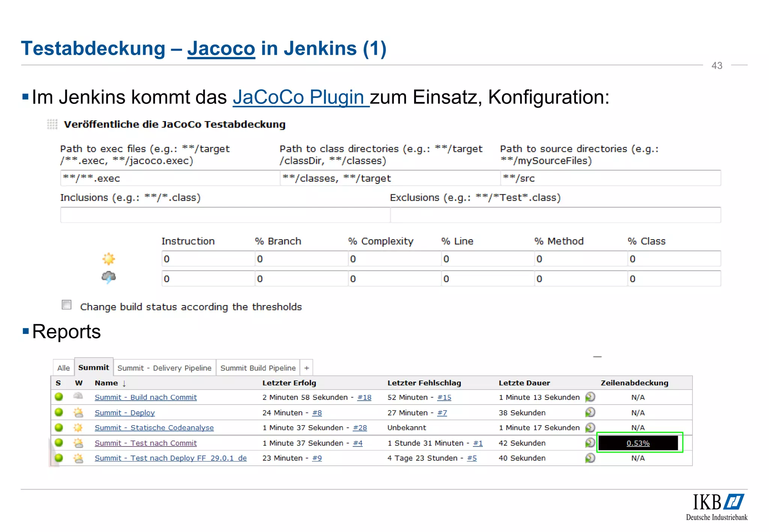Image resolution: width=769 pixels, height=532 pixels.
Task: Open the 0.53% line coverage bar
Action: (638, 443)
